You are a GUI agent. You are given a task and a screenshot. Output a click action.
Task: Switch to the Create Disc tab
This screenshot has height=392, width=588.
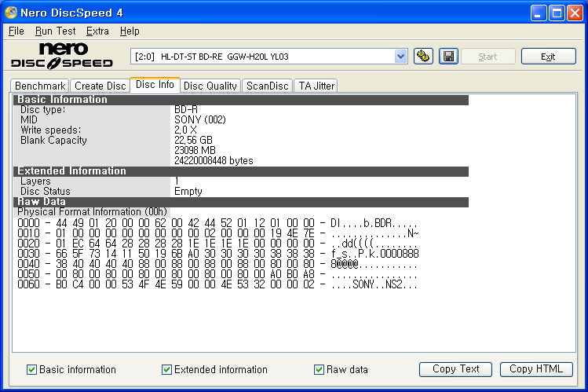pos(100,86)
